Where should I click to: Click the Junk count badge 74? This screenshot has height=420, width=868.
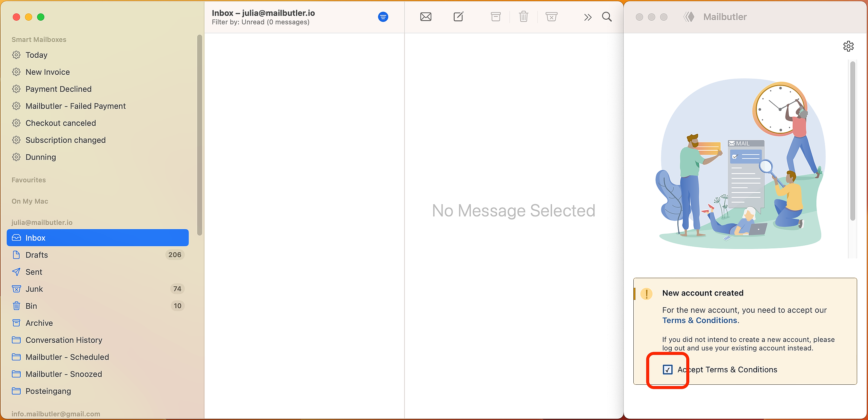pyautogui.click(x=177, y=289)
